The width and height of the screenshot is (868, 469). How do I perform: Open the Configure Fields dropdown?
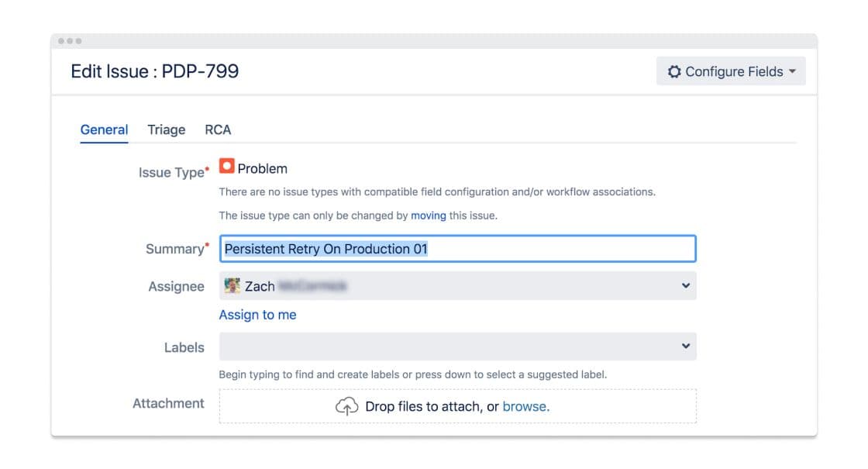tap(731, 71)
